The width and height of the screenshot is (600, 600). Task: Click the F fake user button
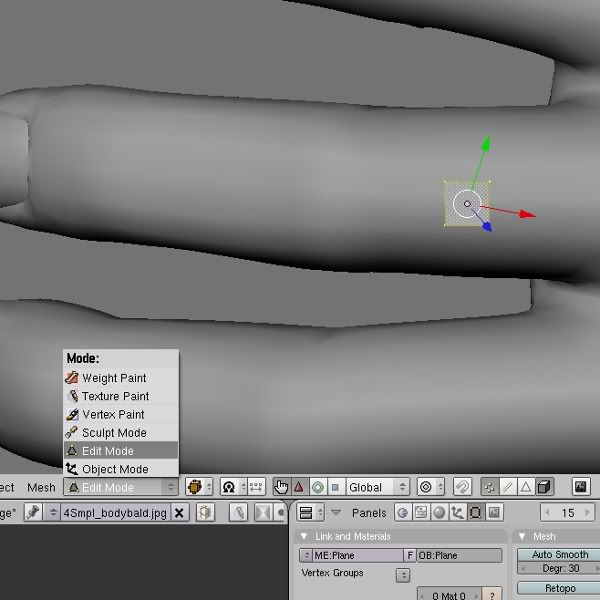tap(410, 555)
